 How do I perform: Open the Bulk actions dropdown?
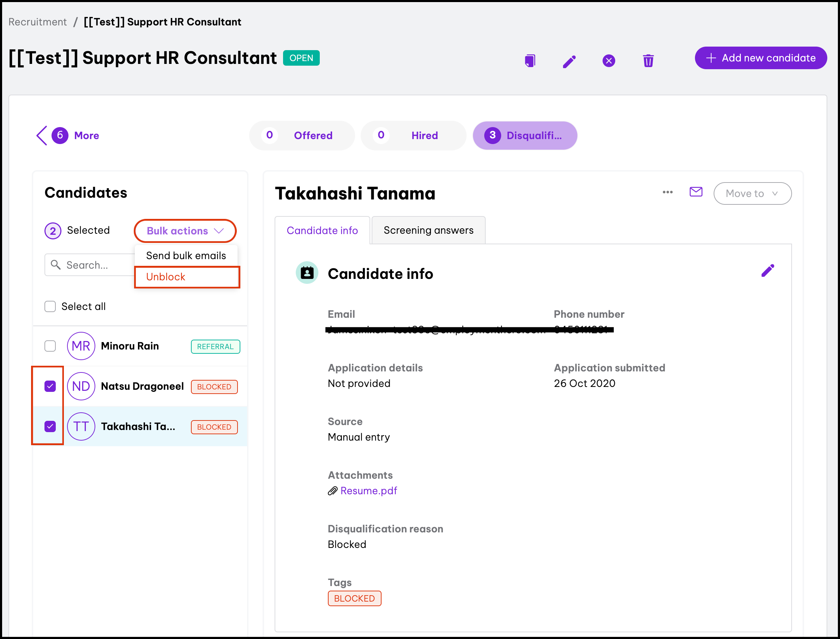[185, 231]
